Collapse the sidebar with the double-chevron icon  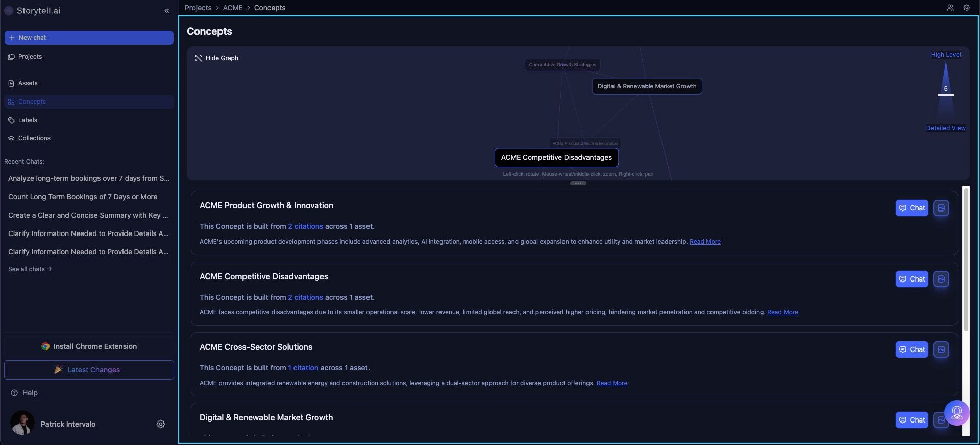coord(166,11)
